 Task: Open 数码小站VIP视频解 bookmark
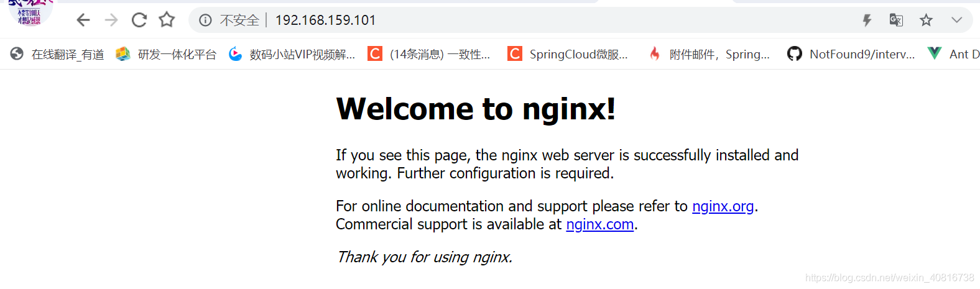click(292, 55)
